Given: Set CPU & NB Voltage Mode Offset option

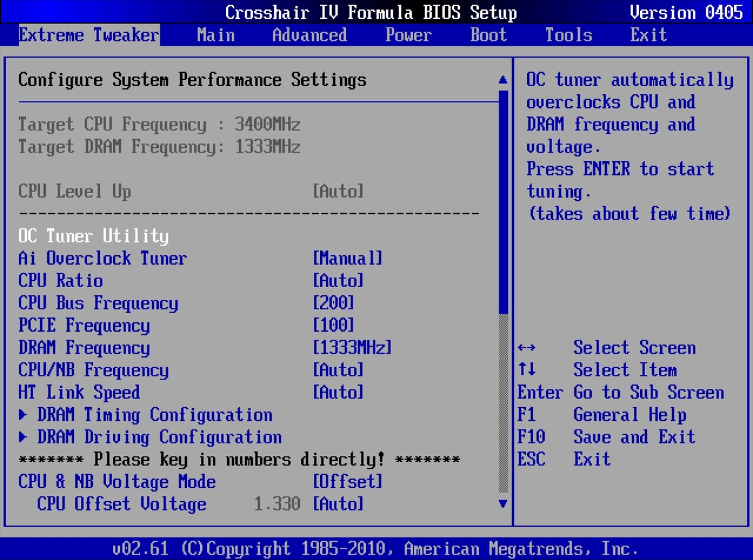Looking at the screenshot, I should (x=347, y=482).
